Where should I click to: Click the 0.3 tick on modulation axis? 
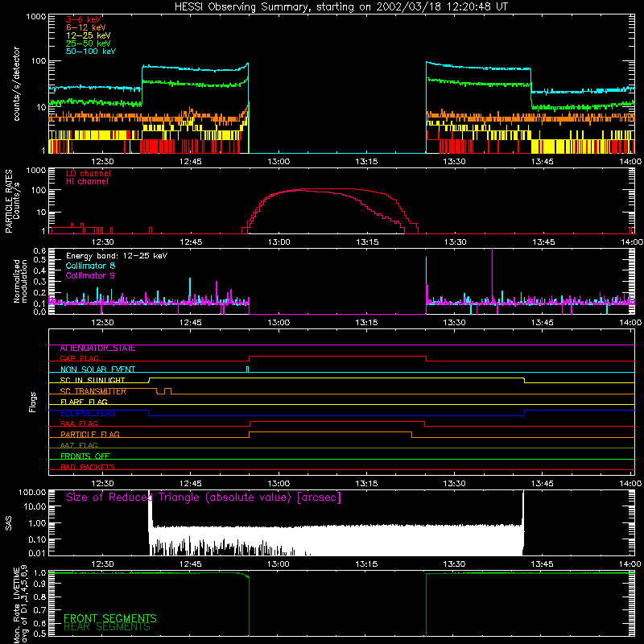[39, 282]
